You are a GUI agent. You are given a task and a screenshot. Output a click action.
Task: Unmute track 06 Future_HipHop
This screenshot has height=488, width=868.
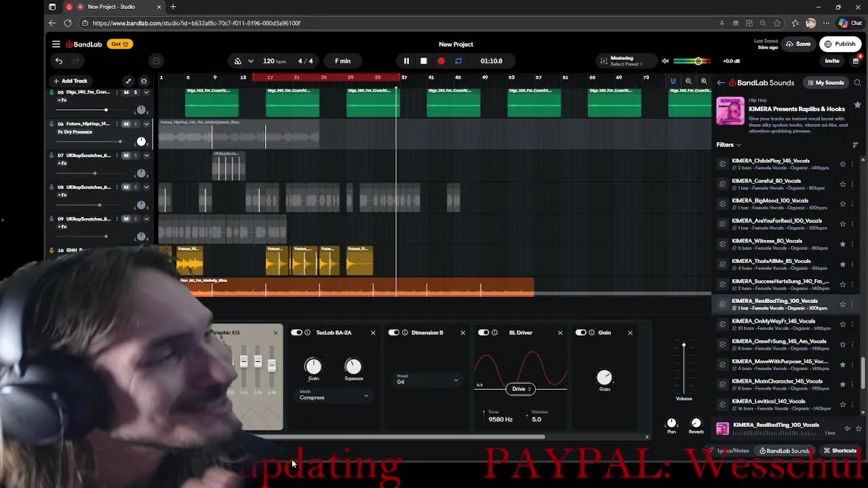coord(126,124)
